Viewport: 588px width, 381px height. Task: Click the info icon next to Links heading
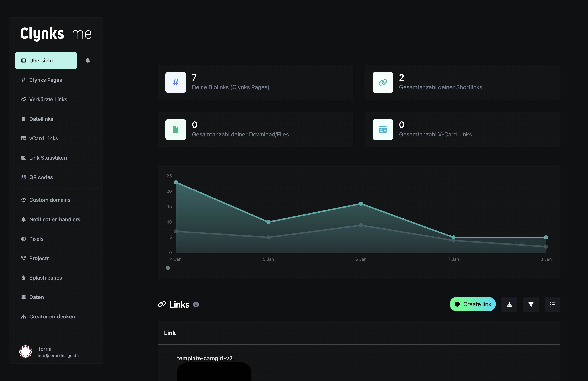[x=196, y=305]
